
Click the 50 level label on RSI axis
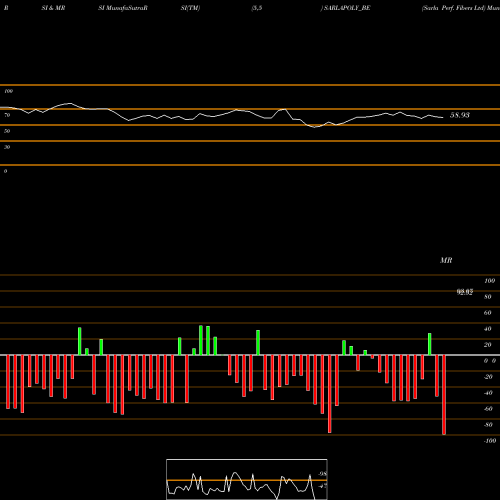coord(7,131)
